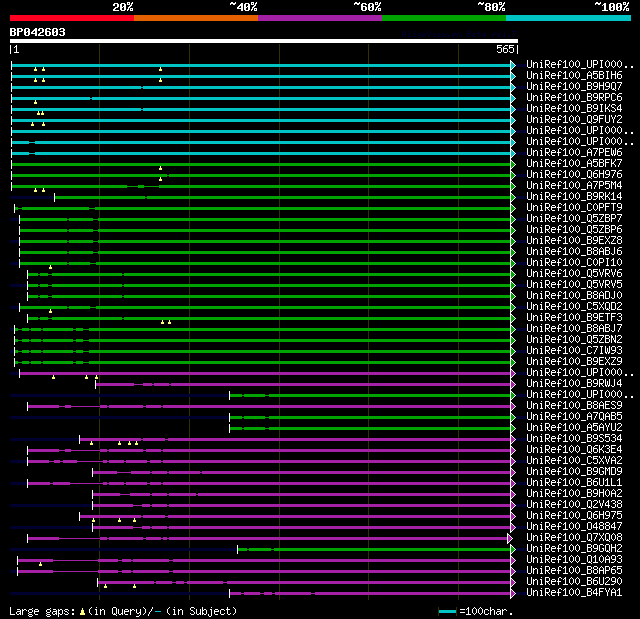Click the BP042603 query name
The height and width of the screenshot is (619, 640).
click(38, 32)
